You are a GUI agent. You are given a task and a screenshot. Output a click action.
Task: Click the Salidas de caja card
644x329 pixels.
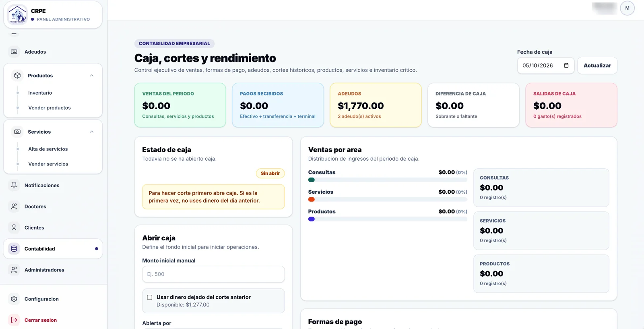571,105
